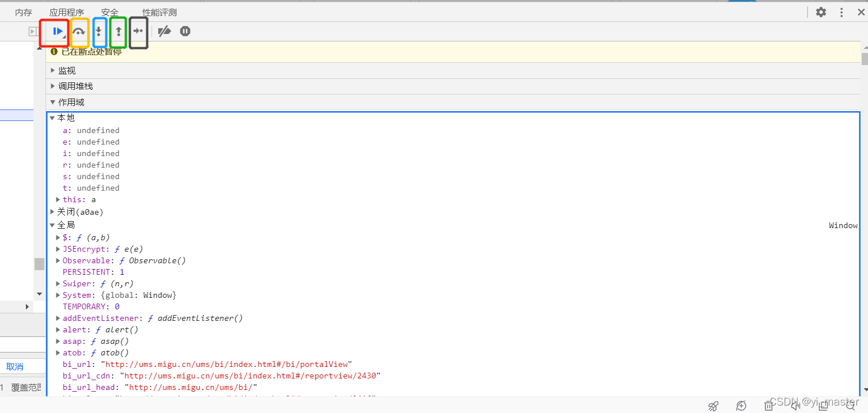
Task: Click the left pane vertical scrollbar thumb
Action: [x=39, y=264]
